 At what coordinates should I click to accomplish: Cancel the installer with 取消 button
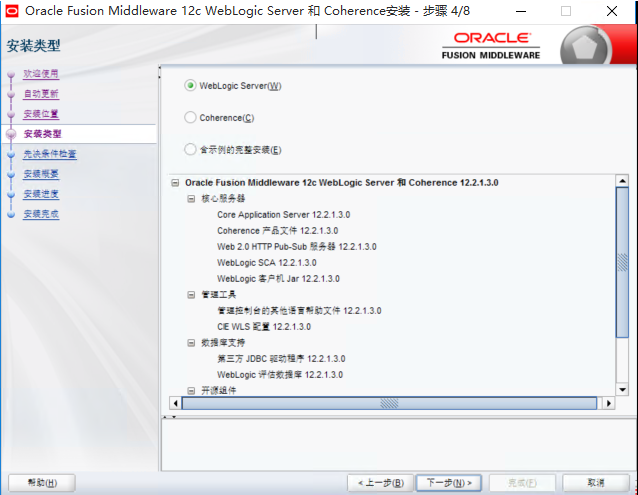596,483
